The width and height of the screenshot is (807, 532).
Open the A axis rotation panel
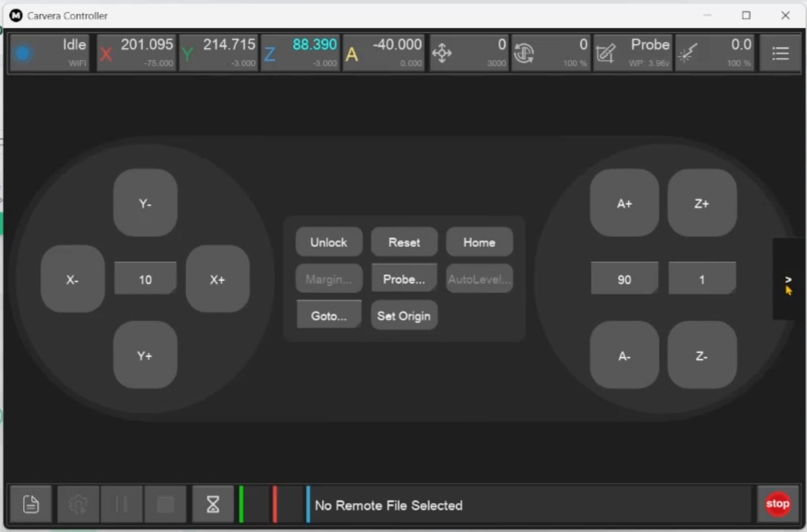point(384,53)
